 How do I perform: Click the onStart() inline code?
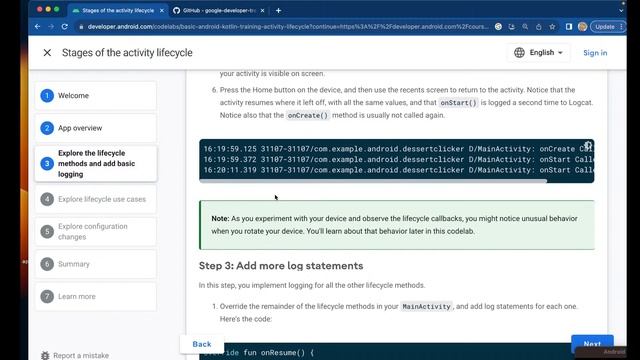[458, 103]
